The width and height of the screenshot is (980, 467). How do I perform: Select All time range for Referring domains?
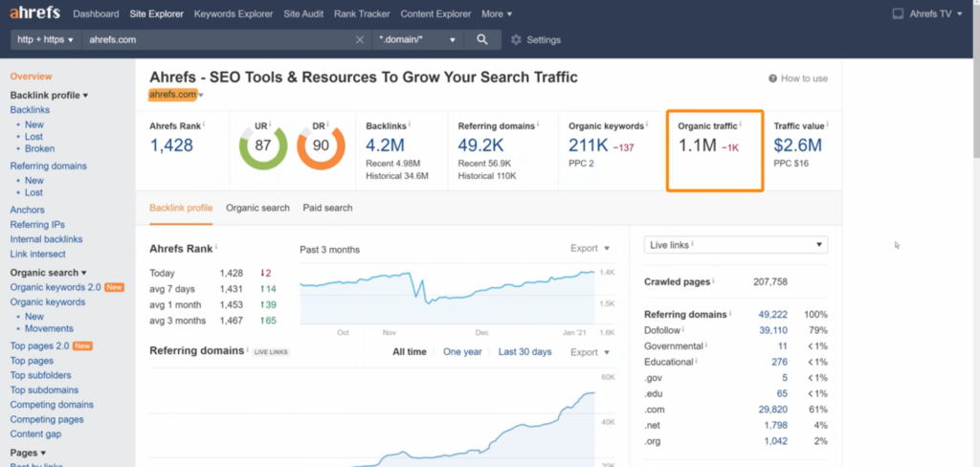pyautogui.click(x=410, y=352)
